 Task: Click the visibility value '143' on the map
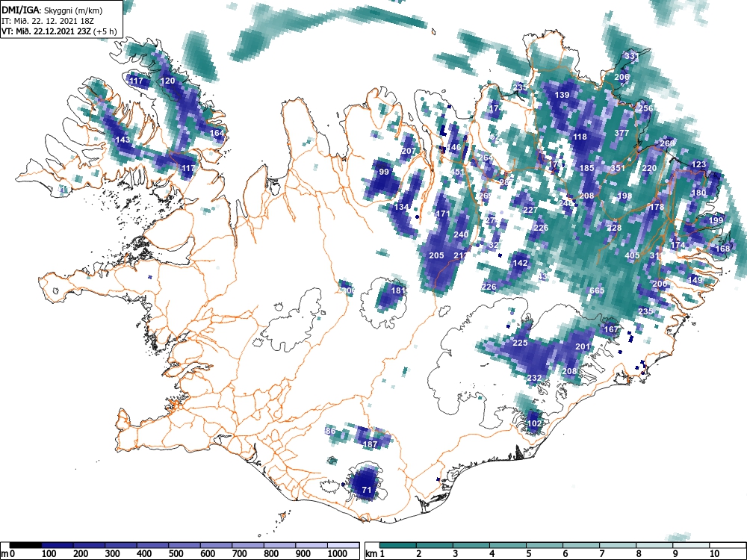123,140
